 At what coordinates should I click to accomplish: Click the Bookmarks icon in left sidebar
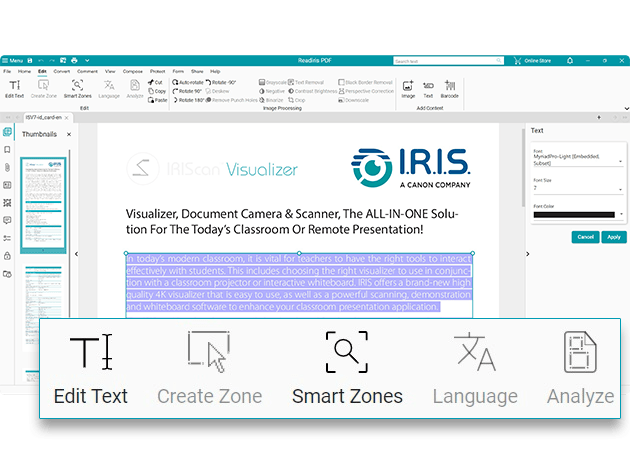click(x=7, y=150)
